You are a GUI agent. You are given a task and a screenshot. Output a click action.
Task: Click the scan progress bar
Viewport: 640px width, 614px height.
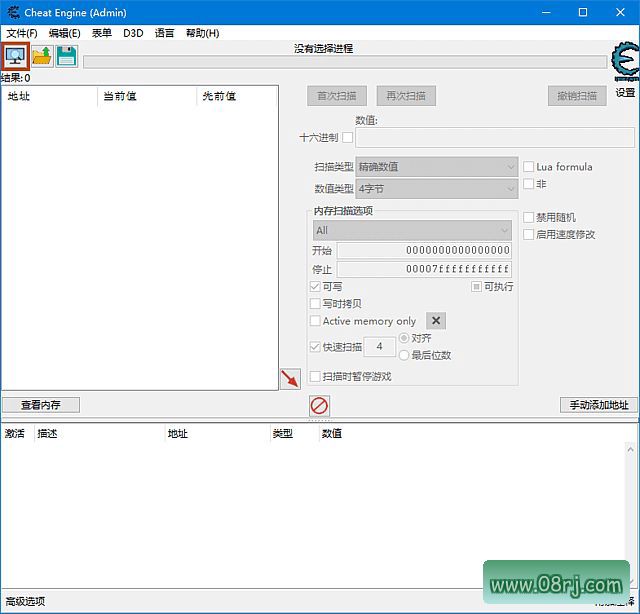coord(345,62)
